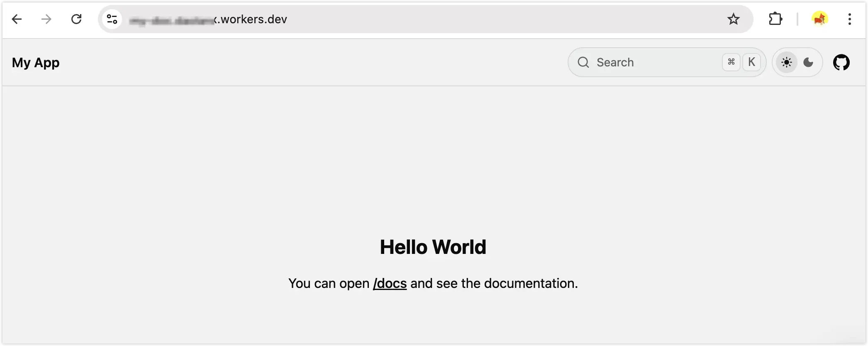
Task: Go back to the previous page
Action: point(17,19)
